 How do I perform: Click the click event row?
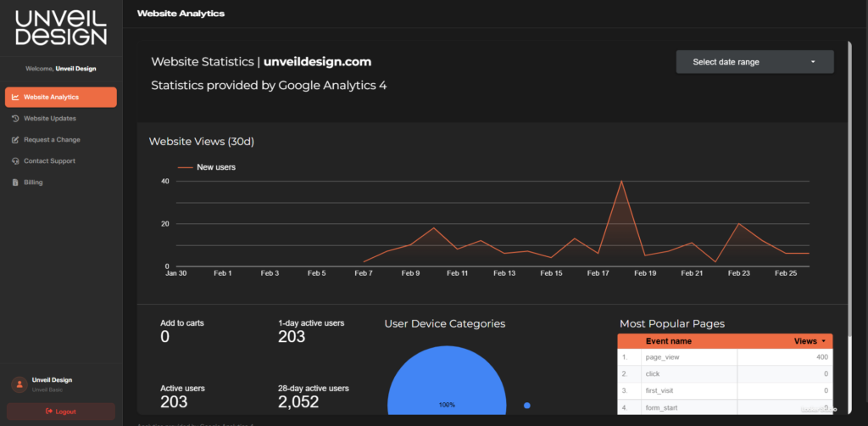tap(725, 374)
